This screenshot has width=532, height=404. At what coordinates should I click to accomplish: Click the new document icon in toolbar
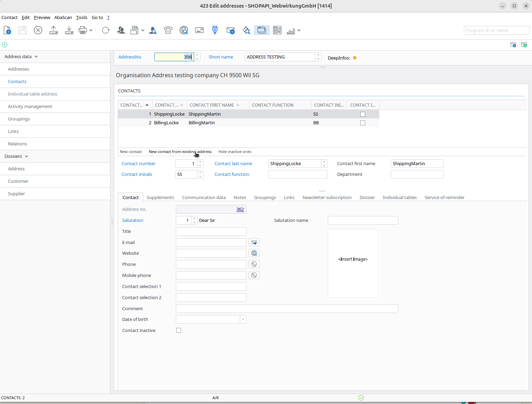coord(7,30)
